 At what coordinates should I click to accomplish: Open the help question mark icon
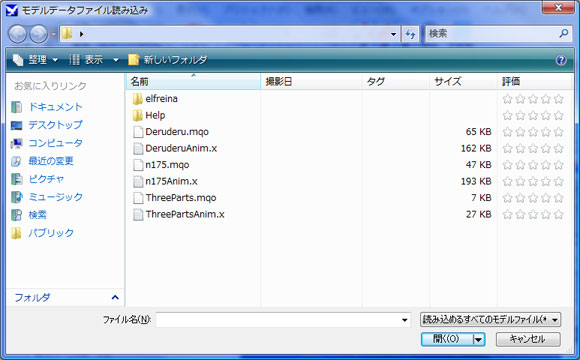click(x=561, y=60)
